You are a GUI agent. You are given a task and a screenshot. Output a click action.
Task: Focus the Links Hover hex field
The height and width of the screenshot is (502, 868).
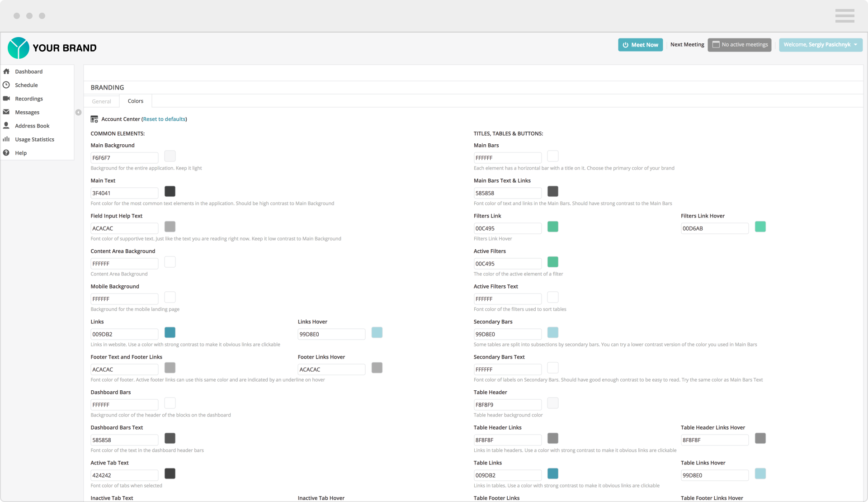tap(331, 334)
